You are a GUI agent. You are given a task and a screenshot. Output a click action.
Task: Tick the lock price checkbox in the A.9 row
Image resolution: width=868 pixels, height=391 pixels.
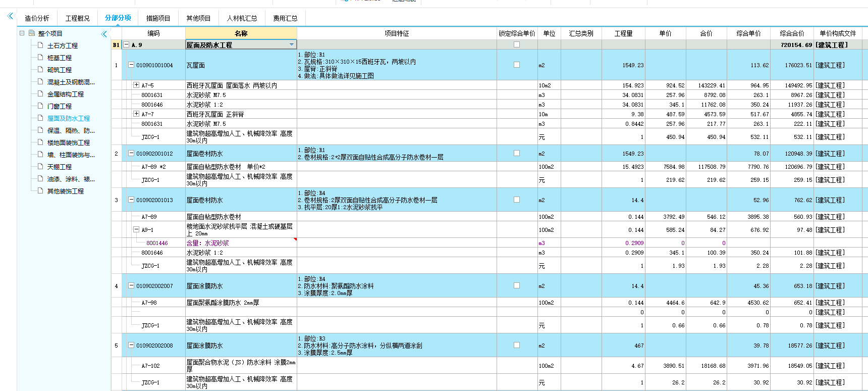coord(517,44)
